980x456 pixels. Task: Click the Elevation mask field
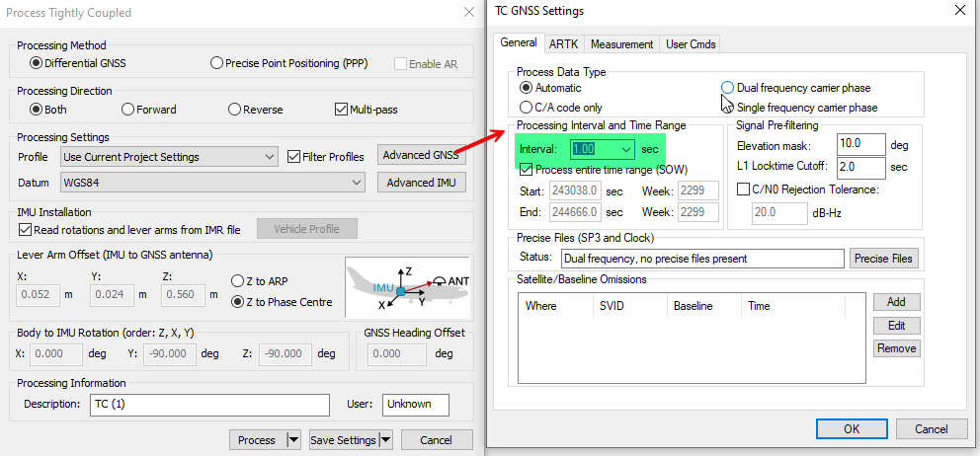coord(860,144)
